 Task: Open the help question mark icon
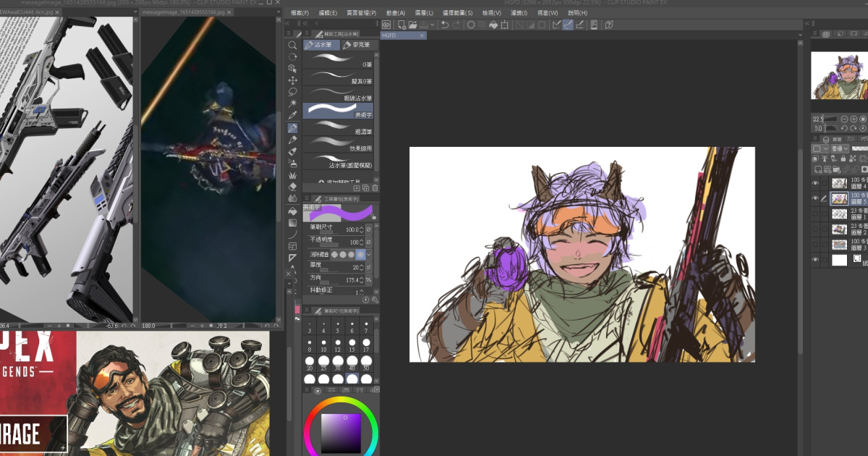(609, 25)
